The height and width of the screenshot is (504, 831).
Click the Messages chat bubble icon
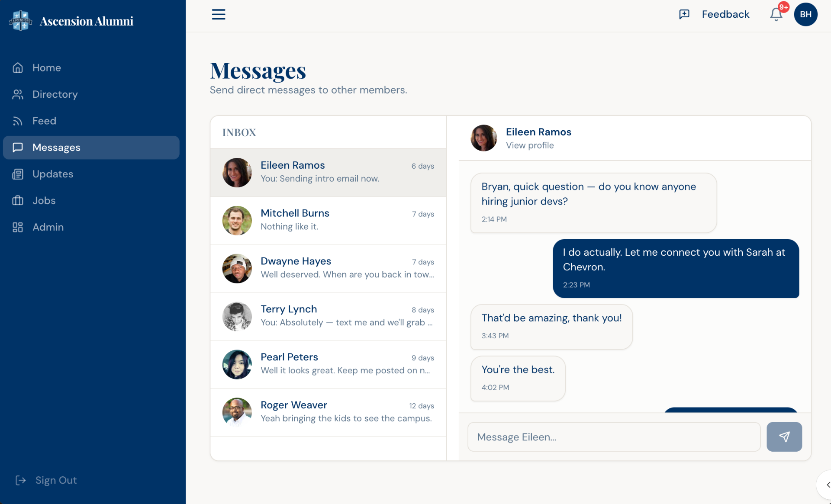tap(18, 148)
